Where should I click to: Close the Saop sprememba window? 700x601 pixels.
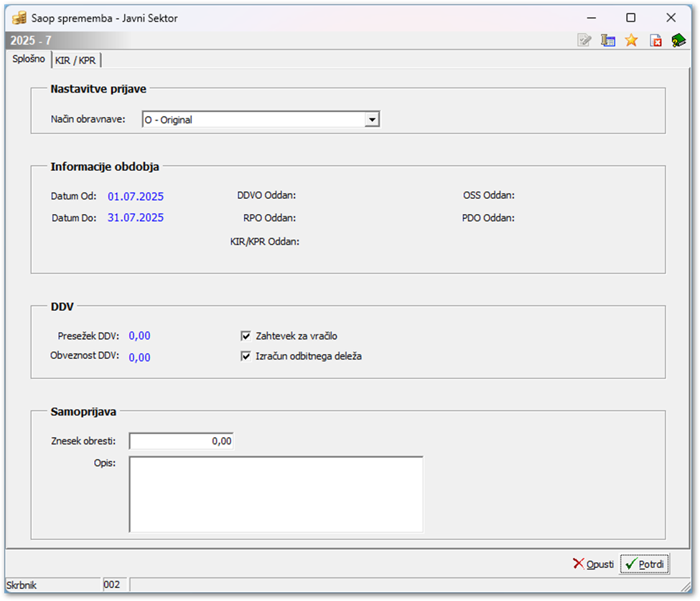pos(671,18)
